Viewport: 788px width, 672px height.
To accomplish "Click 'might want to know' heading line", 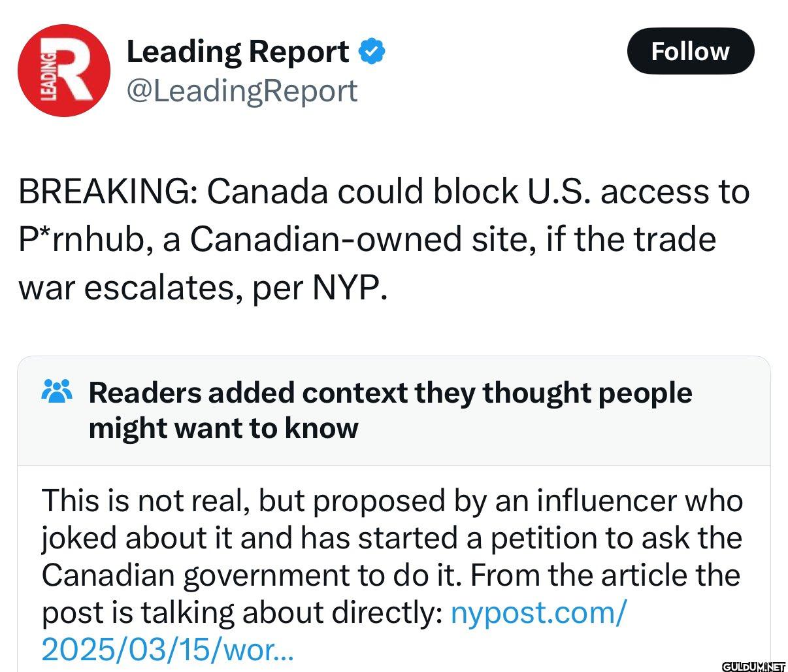I will (223, 428).
